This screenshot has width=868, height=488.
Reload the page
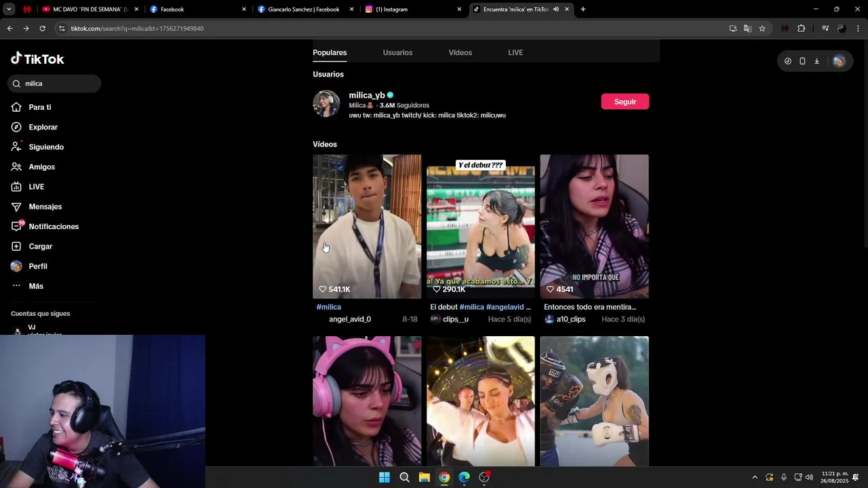pyautogui.click(x=42, y=28)
